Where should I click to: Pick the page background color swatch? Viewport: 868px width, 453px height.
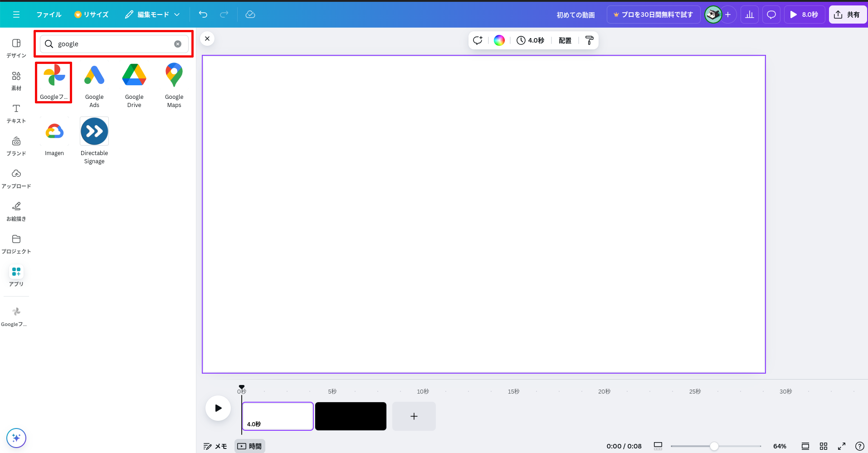point(499,40)
